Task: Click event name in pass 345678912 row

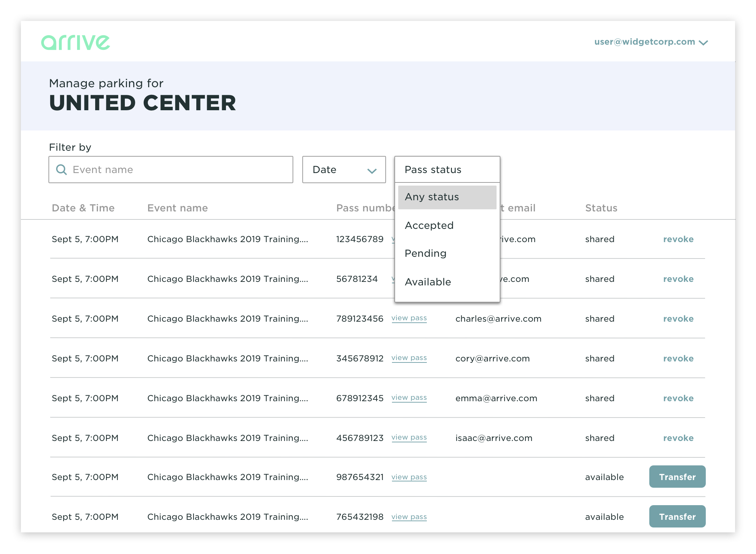Action: pyautogui.click(x=228, y=359)
